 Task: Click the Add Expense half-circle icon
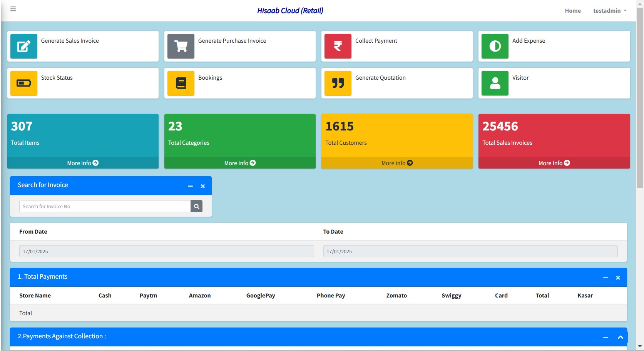(495, 46)
